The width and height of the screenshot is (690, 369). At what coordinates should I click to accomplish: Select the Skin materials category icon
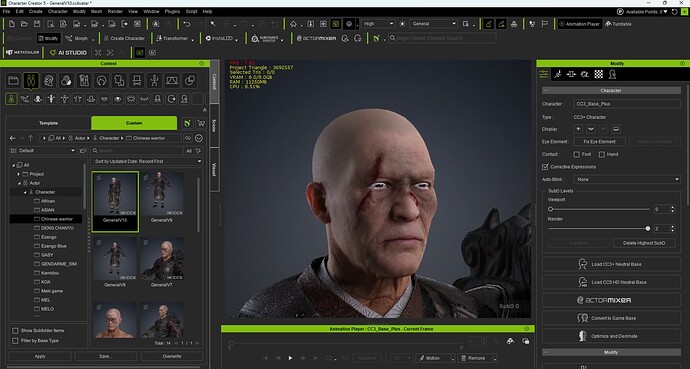(x=66, y=80)
